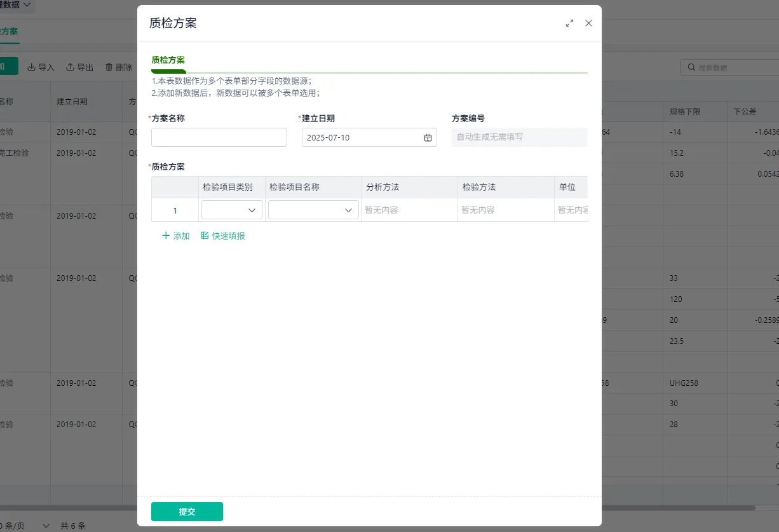Screen dimensions: 779x532
Task: Click the 删除 trash icon
Action: point(109,67)
